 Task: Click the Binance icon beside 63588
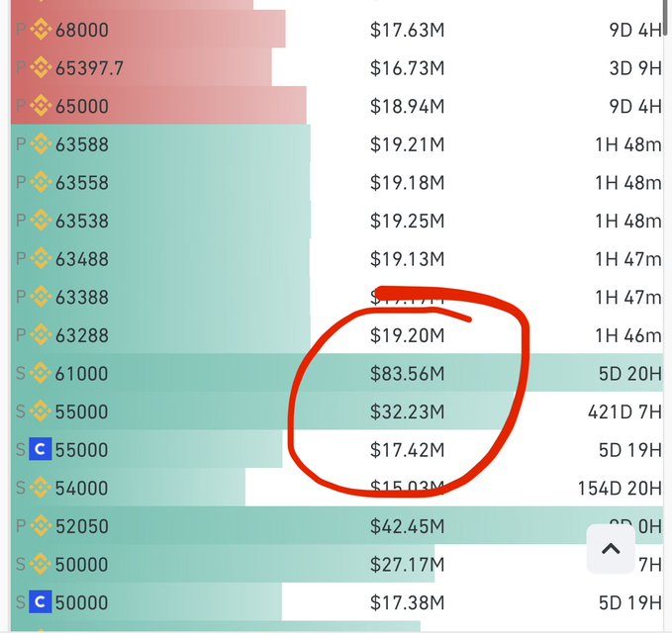click(x=41, y=144)
